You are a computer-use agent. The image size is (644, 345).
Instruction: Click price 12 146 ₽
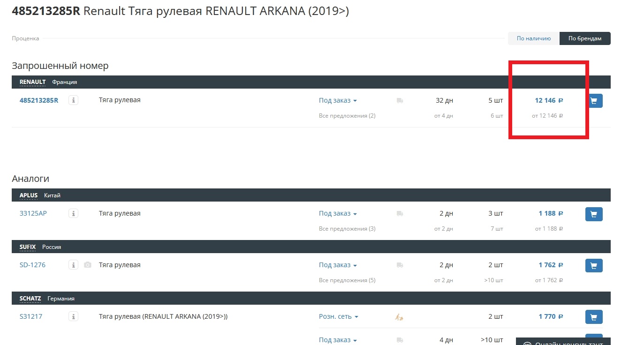tap(549, 100)
